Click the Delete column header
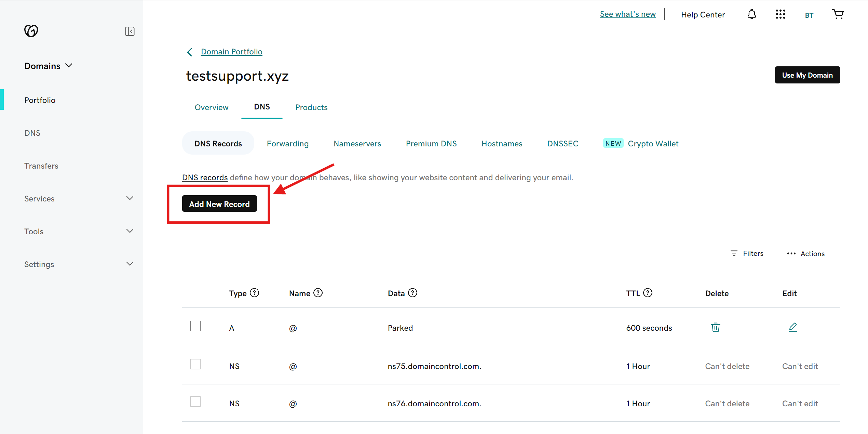Screen dimensions: 868x434 click(717, 293)
